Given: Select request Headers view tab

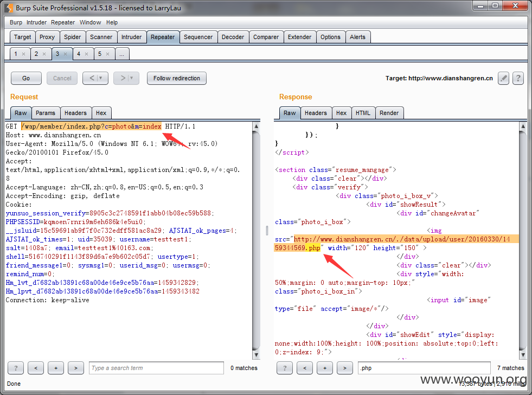Looking at the screenshot, I should pyautogui.click(x=75, y=113).
